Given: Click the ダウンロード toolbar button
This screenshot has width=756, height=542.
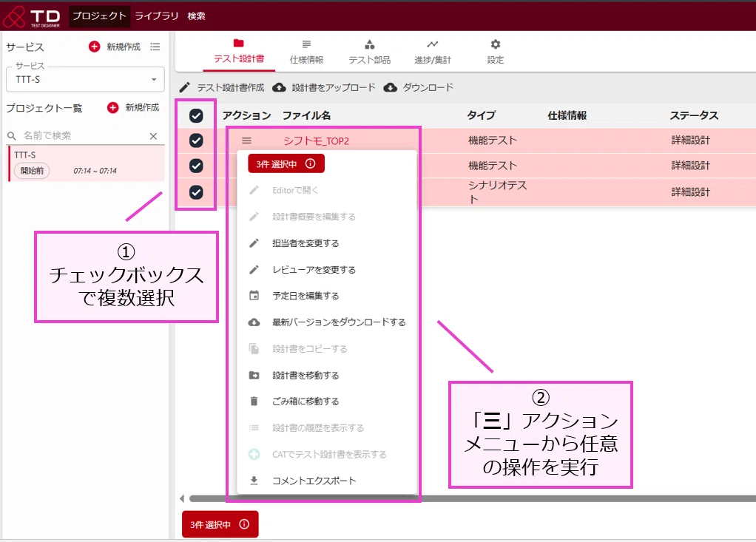Looking at the screenshot, I should click(x=419, y=88).
